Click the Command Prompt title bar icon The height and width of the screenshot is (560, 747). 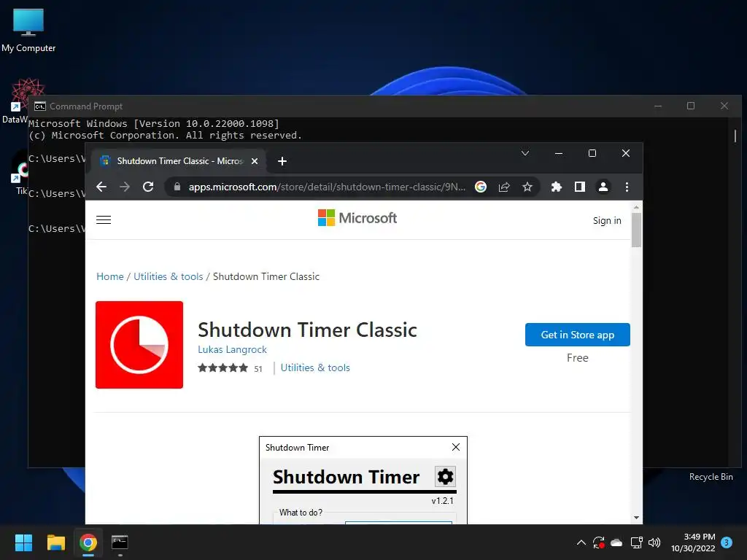pyautogui.click(x=40, y=106)
